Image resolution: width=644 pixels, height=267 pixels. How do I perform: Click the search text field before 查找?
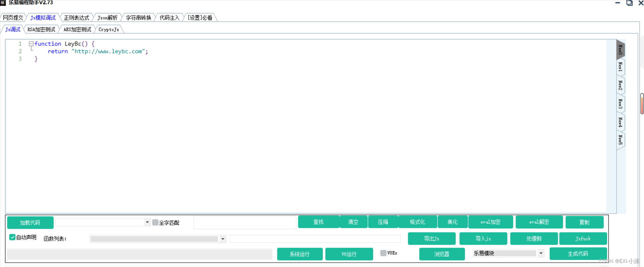[x=245, y=222]
